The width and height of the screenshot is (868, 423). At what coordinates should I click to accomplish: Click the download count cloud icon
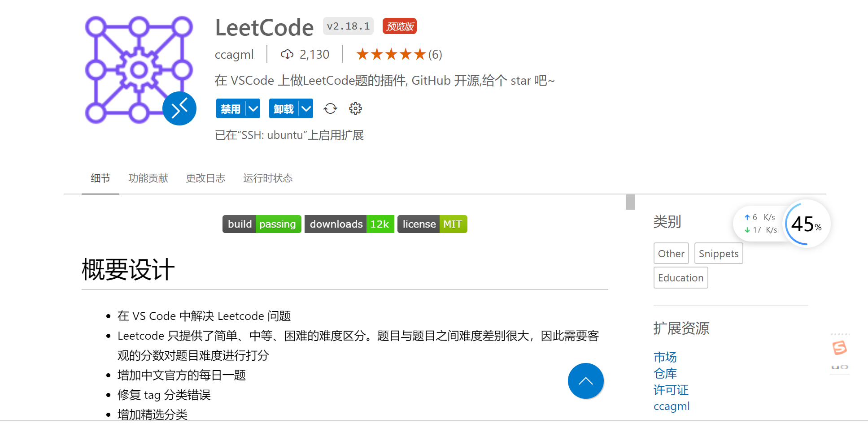(287, 55)
